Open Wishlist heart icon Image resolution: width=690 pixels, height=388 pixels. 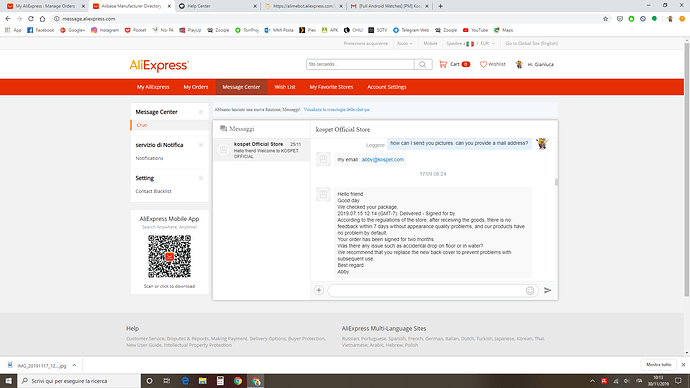(483, 64)
